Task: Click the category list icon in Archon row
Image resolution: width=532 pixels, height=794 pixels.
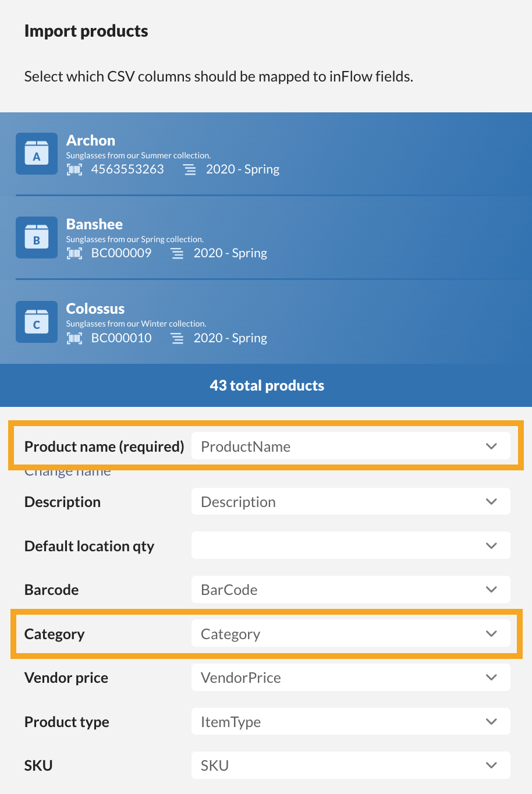Action: [x=190, y=169]
